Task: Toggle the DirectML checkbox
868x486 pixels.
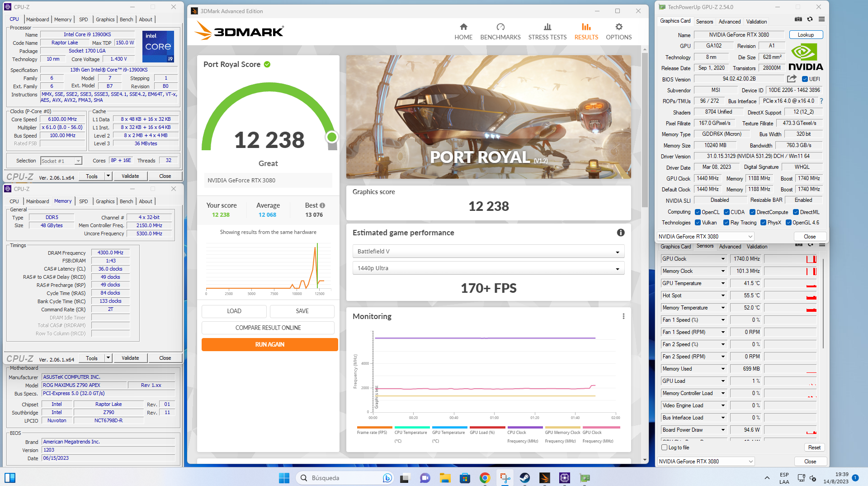Action: click(x=796, y=212)
